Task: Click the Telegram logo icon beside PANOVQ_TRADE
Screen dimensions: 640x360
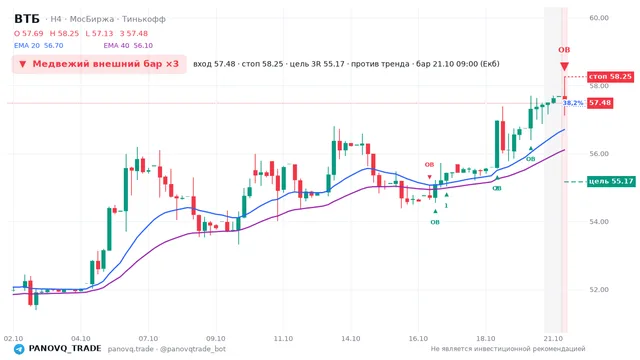Action: (19, 349)
